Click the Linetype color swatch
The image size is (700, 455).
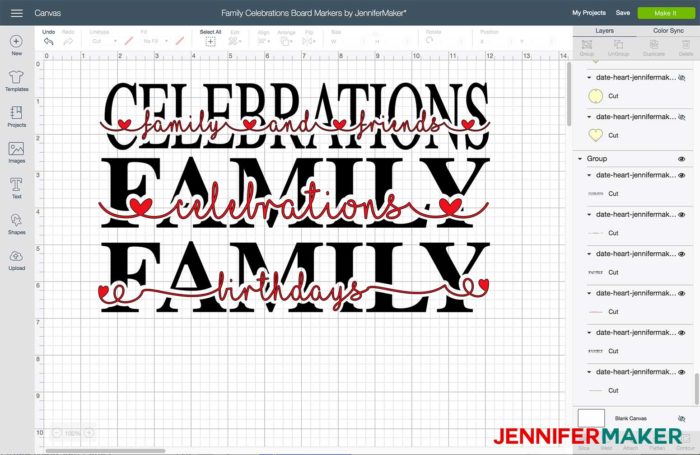point(129,41)
